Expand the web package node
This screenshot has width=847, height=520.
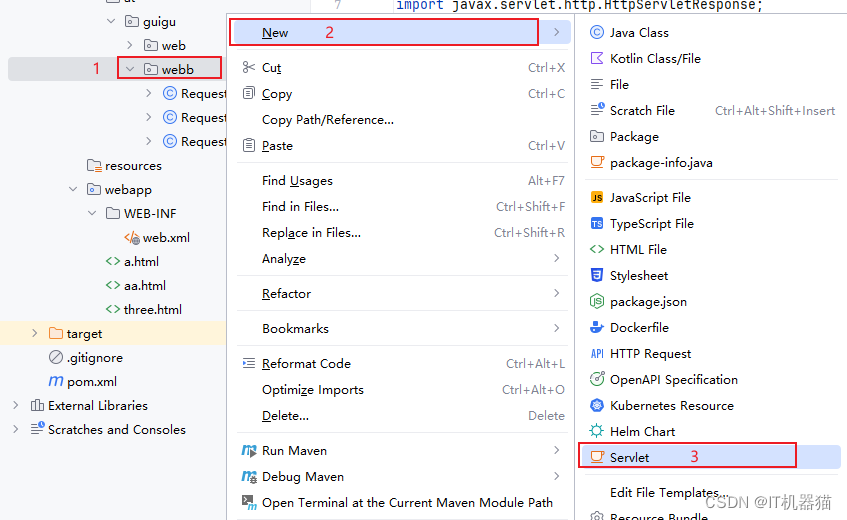coord(130,45)
